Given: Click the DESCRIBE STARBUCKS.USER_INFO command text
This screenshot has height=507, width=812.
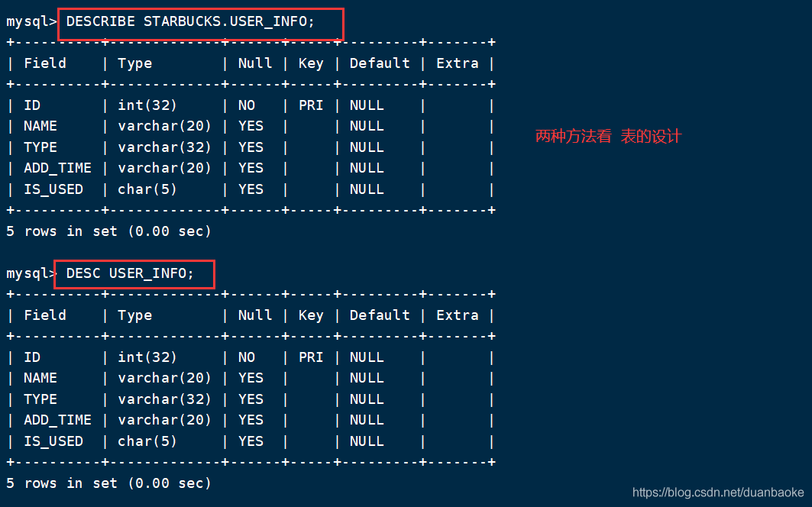Looking at the screenshot, I should (190, 21).
